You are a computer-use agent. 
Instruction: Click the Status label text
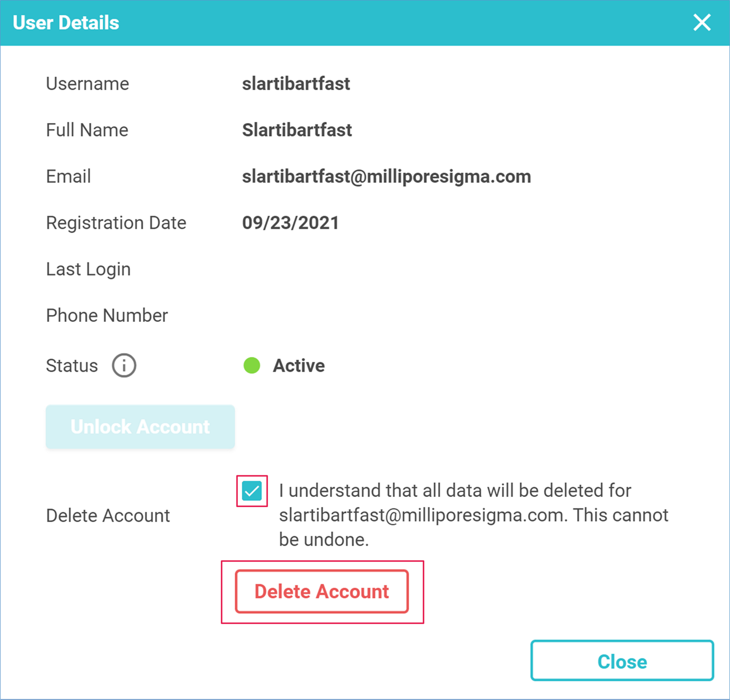pos(72,366)
